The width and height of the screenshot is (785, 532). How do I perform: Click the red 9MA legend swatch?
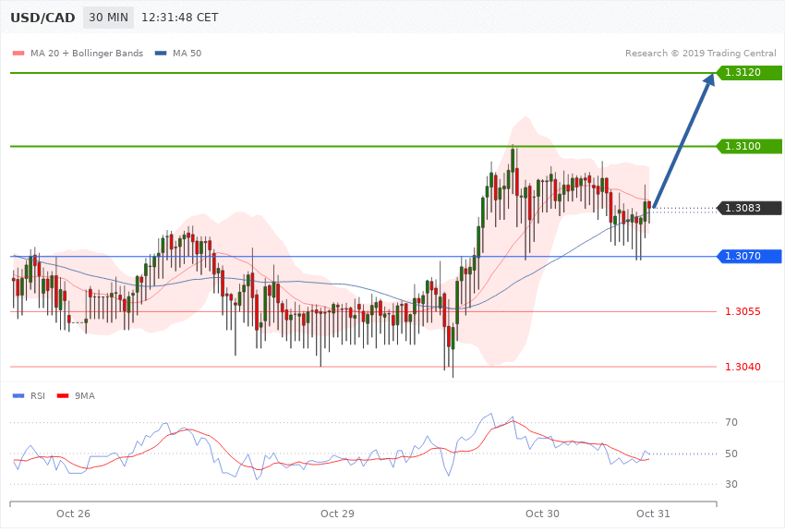click(x=63, y=396)
